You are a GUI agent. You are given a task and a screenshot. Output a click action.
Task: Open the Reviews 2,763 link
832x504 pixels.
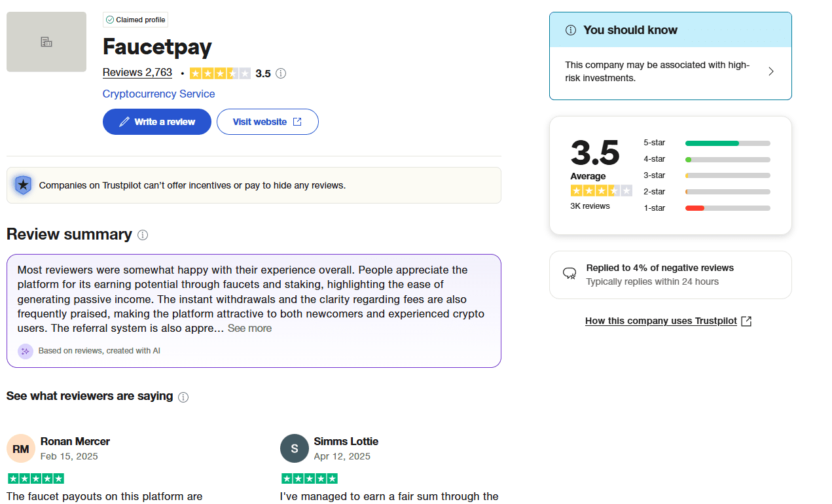click(x=137, y=73)
